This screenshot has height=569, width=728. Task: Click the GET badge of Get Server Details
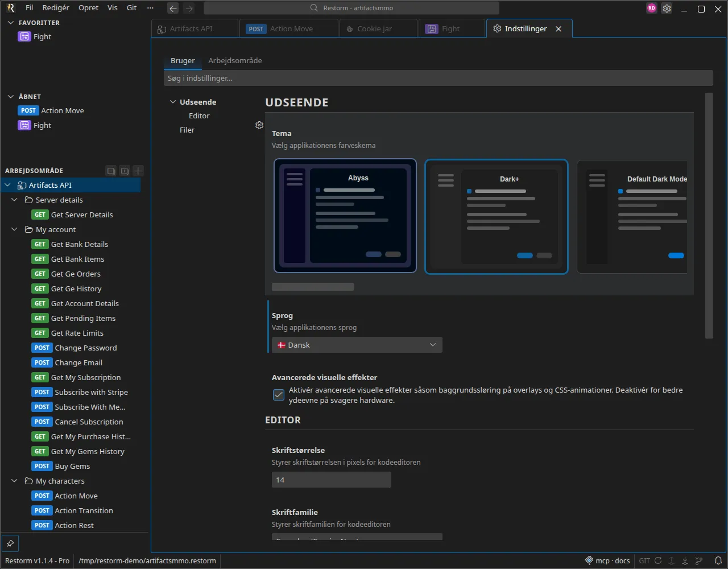coord(40,215)
